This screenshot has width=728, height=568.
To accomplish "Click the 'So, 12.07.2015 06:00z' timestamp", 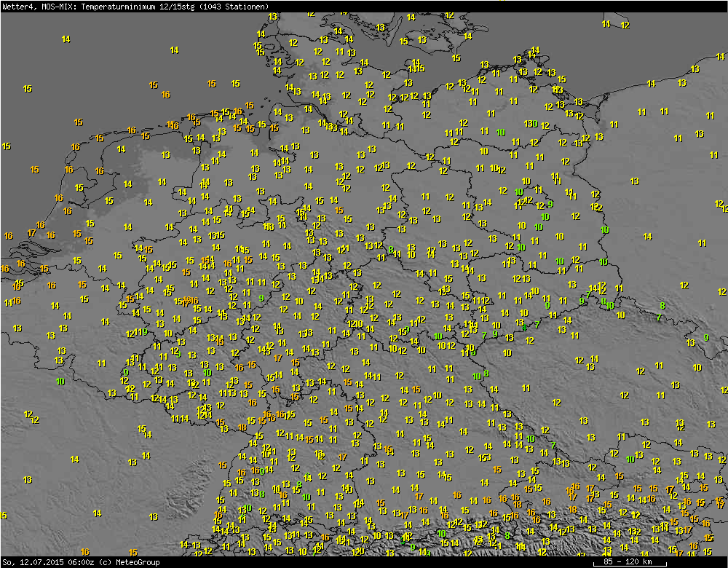I will coord(48,562).
